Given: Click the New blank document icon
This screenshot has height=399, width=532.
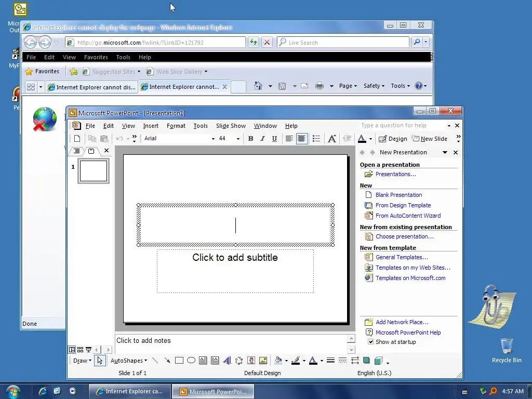Looking at the screenshot, I should pyautogui.click(x=77, y=138).
